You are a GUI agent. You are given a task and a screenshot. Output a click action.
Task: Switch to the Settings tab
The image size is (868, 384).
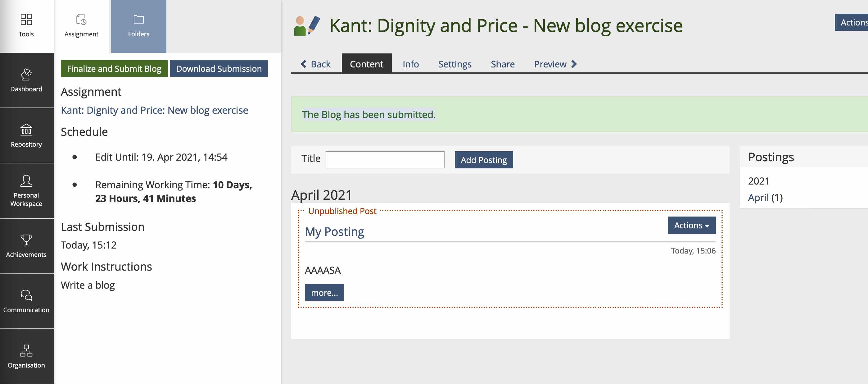pos(454,64)
